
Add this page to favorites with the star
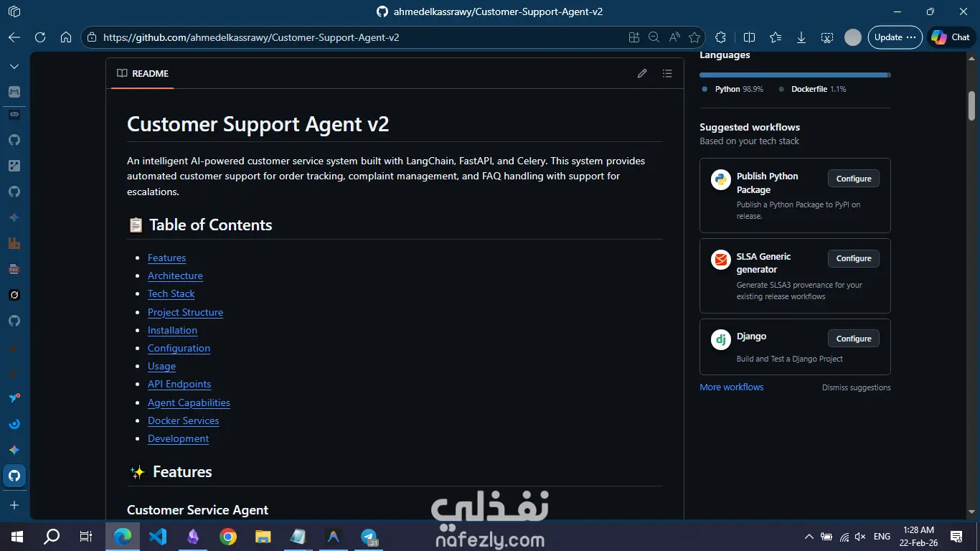click(694, 37)
